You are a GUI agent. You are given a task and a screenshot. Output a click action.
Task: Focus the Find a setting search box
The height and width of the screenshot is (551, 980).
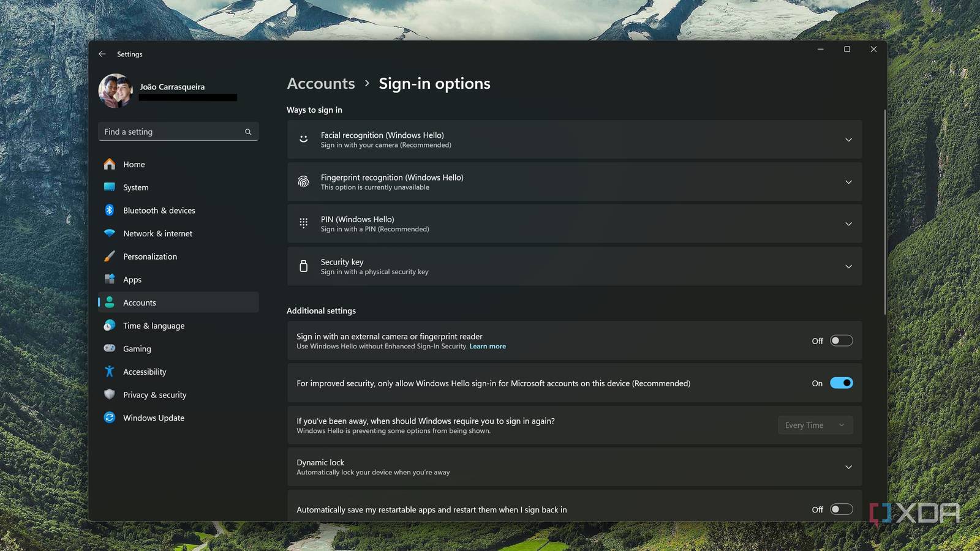pos(171,132)
